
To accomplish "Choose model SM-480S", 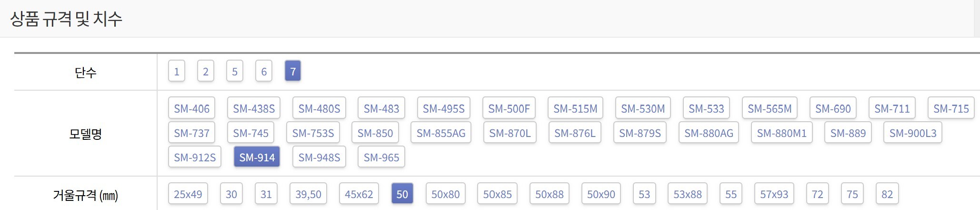I will click(319, 108).
